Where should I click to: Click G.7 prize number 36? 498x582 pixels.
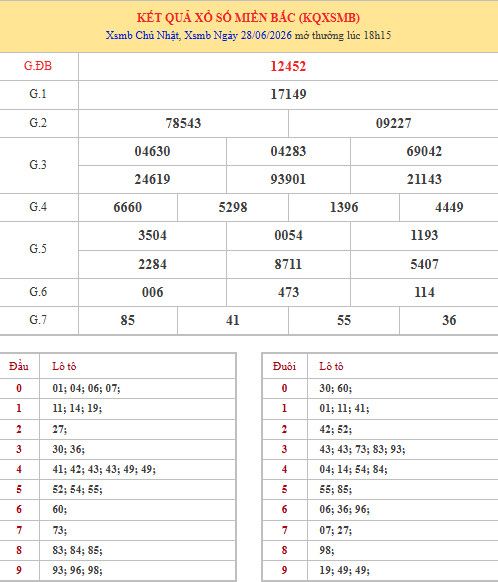(x=449, y=320)
